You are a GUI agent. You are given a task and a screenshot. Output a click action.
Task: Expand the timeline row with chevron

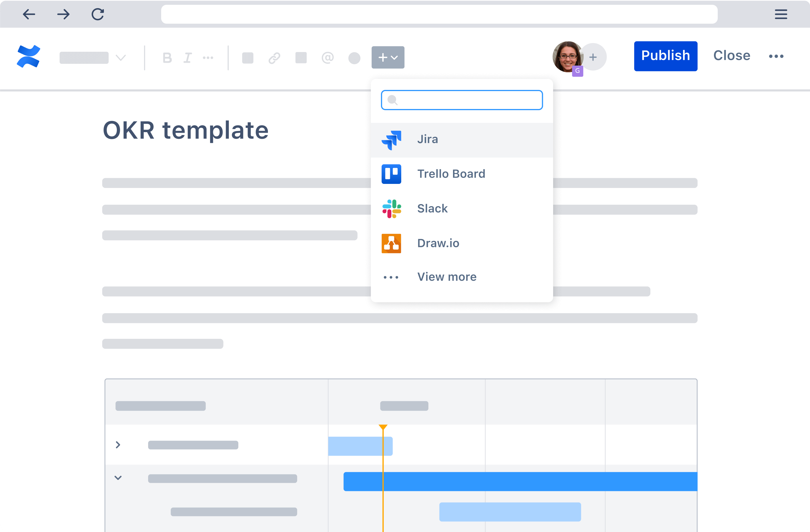[118, 445]
